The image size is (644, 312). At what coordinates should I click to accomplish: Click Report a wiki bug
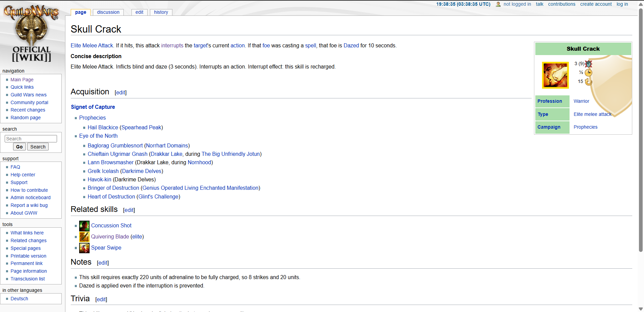click(29, 205)
